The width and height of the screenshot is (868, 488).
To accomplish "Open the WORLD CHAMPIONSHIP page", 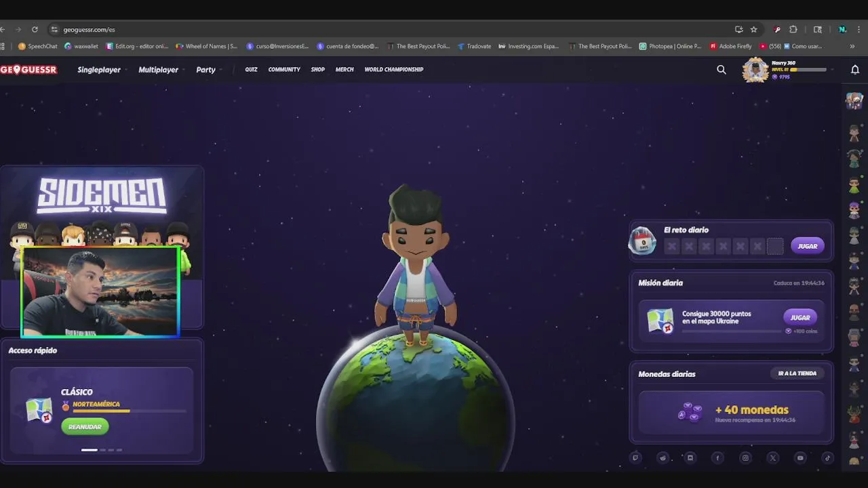I will coord(394,69).
